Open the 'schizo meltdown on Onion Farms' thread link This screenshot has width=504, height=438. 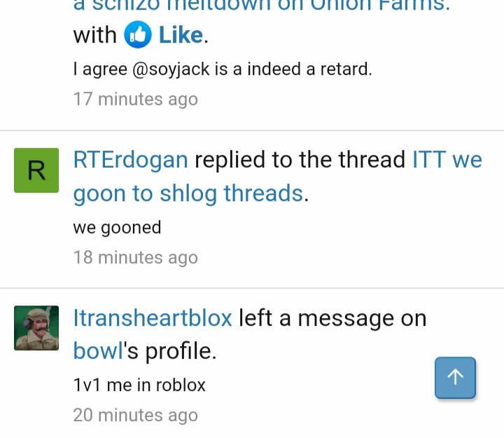262,6
